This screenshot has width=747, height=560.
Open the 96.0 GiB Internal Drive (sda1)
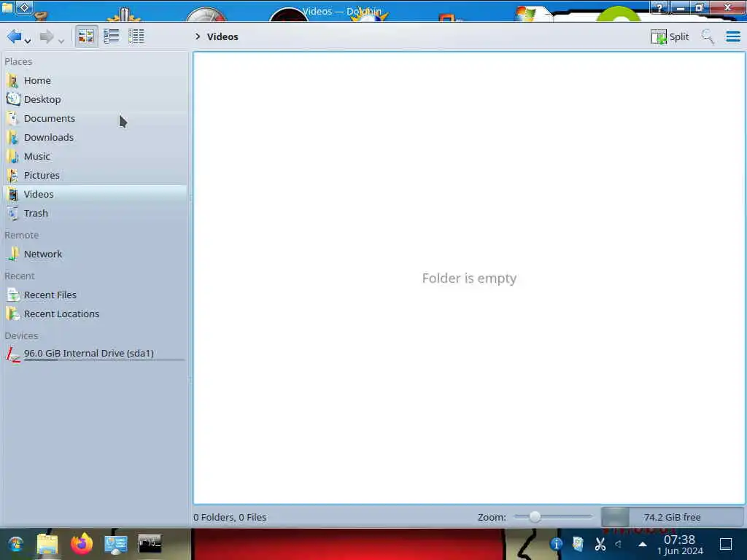point(96,354)
